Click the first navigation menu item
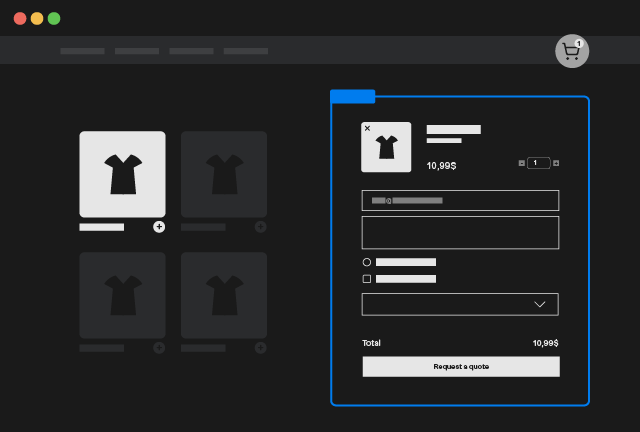The image size is (640, 432). coord(82,51)
